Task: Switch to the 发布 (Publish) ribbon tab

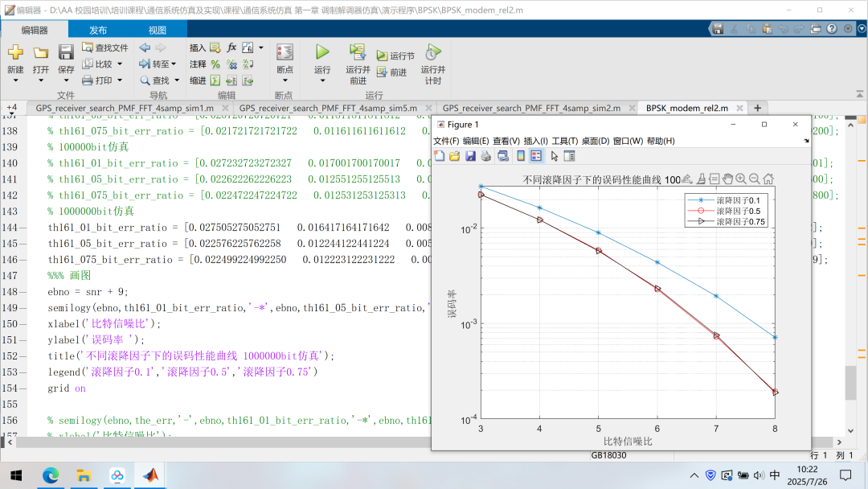Action: (98, 31)
